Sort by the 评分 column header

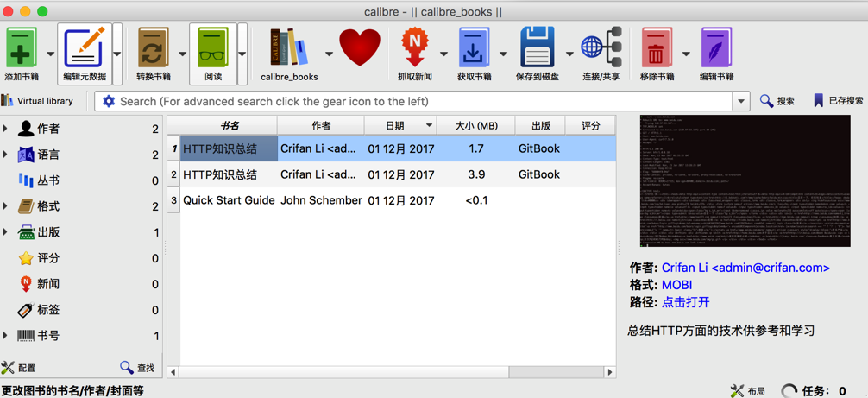click(x=591, y=126)
